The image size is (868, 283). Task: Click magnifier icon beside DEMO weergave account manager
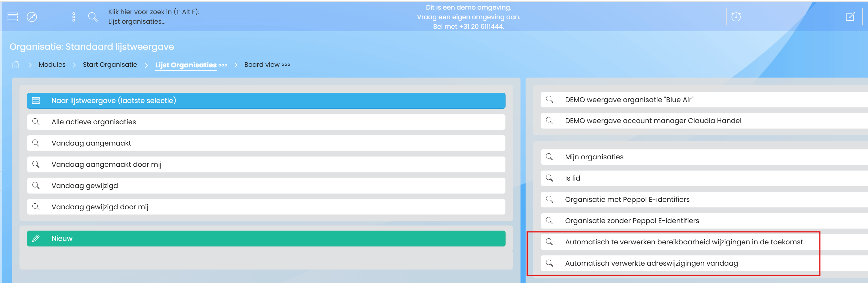pyautogui.click(x=549, y=121)
